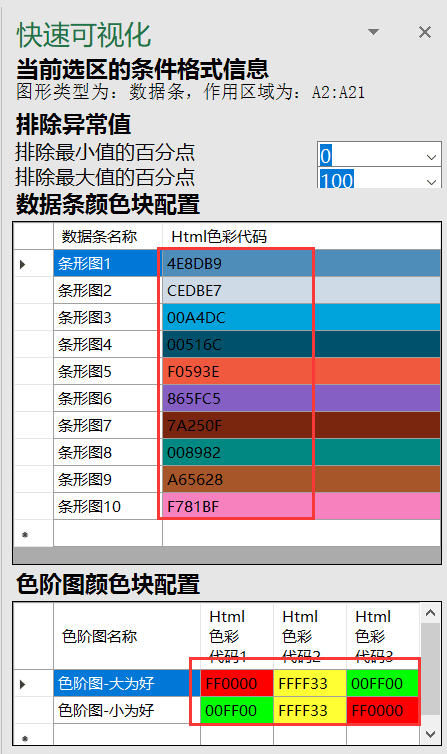Click the 00516C color code cell

301,344
